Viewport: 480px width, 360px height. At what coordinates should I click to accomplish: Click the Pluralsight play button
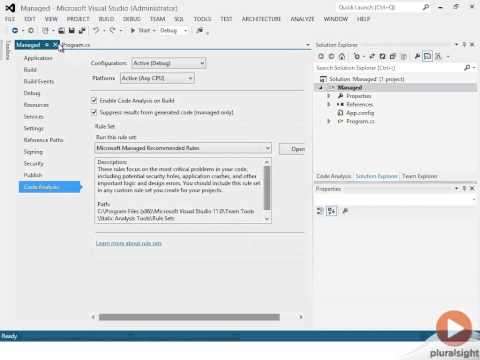pyautogui.click(x=454, y=328)
